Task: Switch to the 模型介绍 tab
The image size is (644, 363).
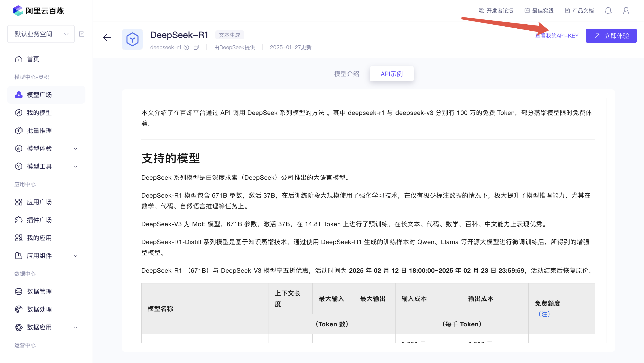Action: 347,74
